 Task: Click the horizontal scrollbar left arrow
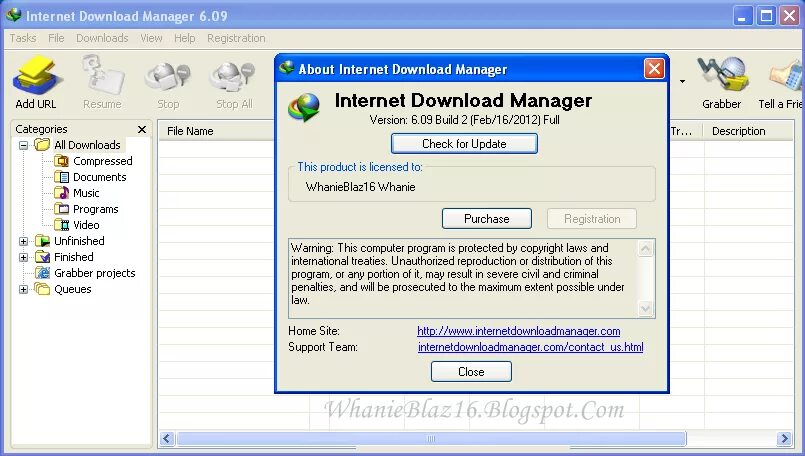(x=166, y=439)
